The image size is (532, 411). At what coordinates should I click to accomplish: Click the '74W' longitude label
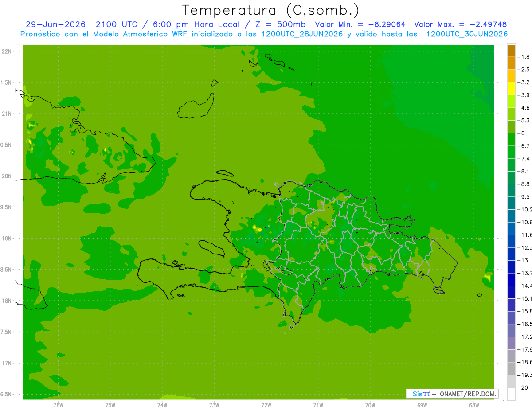pyautogui.click(x=162, y=405)
